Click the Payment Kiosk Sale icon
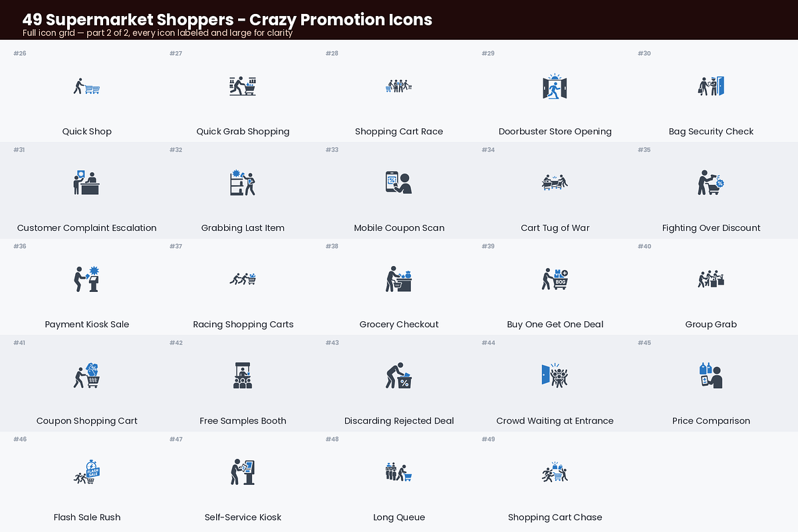Image resolution: width=798 pixels, height=532 pixels. (86, 279)
